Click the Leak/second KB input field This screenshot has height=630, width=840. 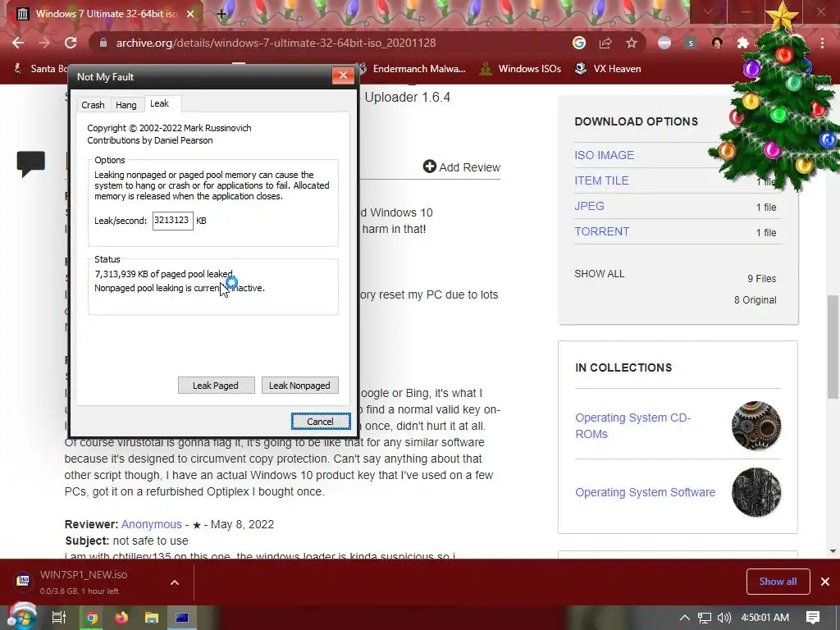[x=172, y=220]
